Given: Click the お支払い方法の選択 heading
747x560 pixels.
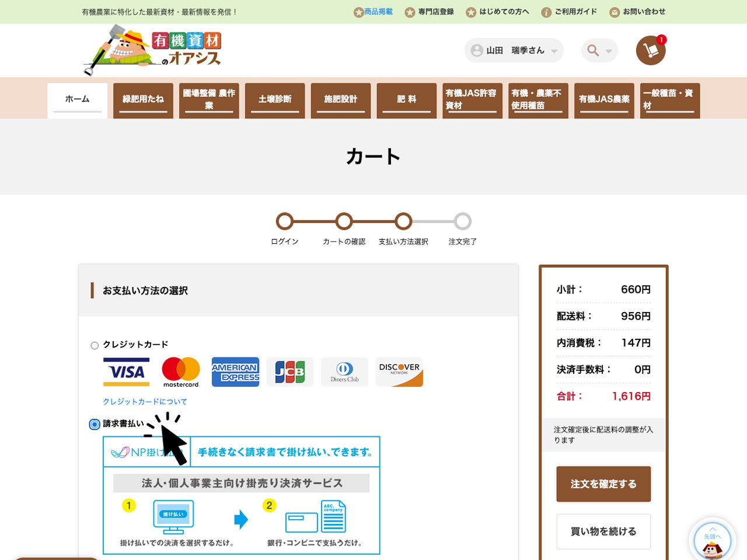Looking at the screenshot, I should (145, 290).
